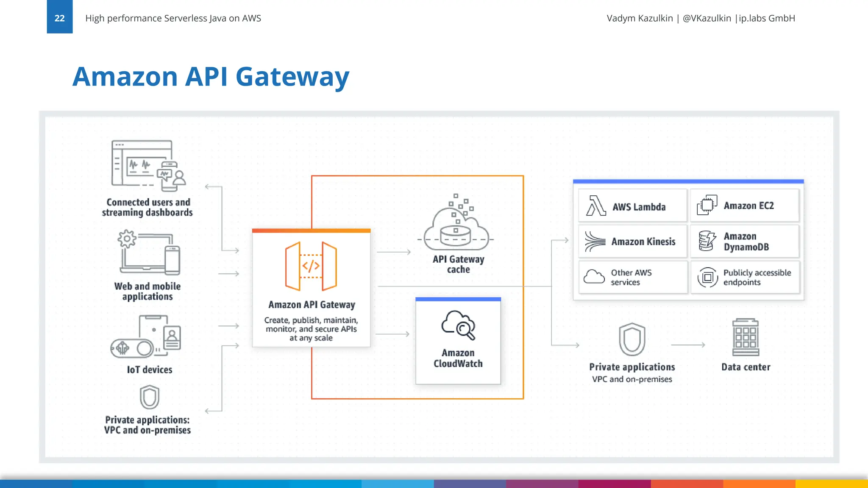Click the slide number 22 box

tap(60, 17)
